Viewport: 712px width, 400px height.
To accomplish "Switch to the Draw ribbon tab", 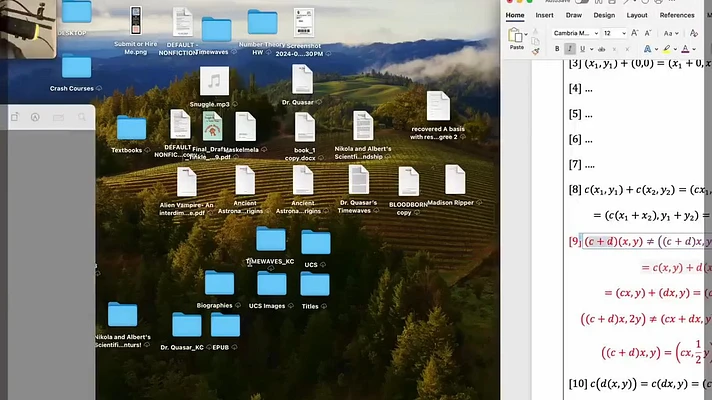I will pos(574,15).
